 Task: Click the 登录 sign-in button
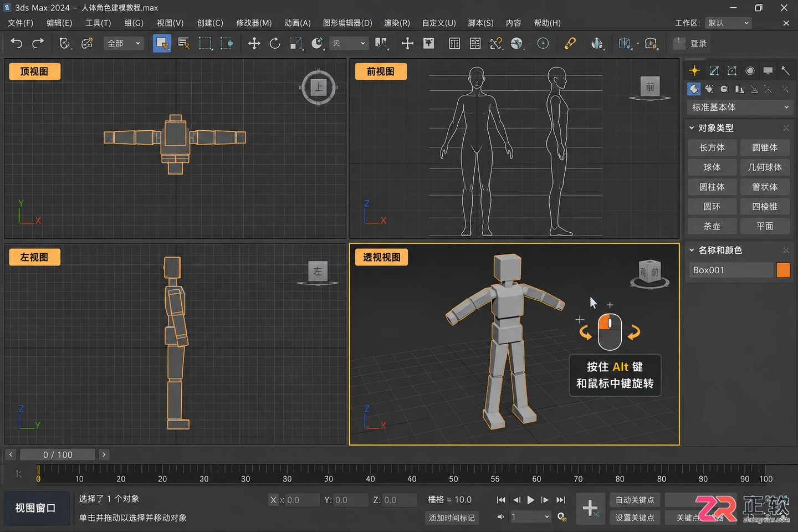(x=698, y=43)
